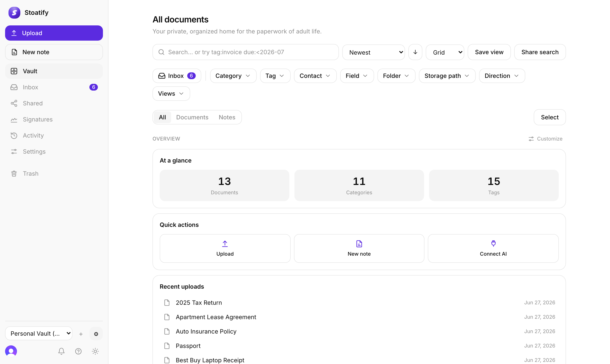Open Trash in the sidebar
610x364 pixels.
tap(54, 173)
